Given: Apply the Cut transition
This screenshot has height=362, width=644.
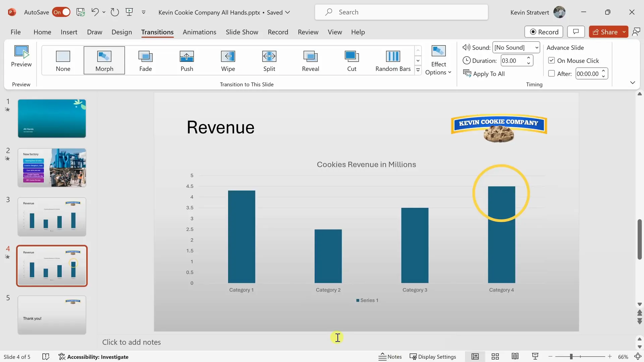Looking at the screenshot, I should [352, 61].
